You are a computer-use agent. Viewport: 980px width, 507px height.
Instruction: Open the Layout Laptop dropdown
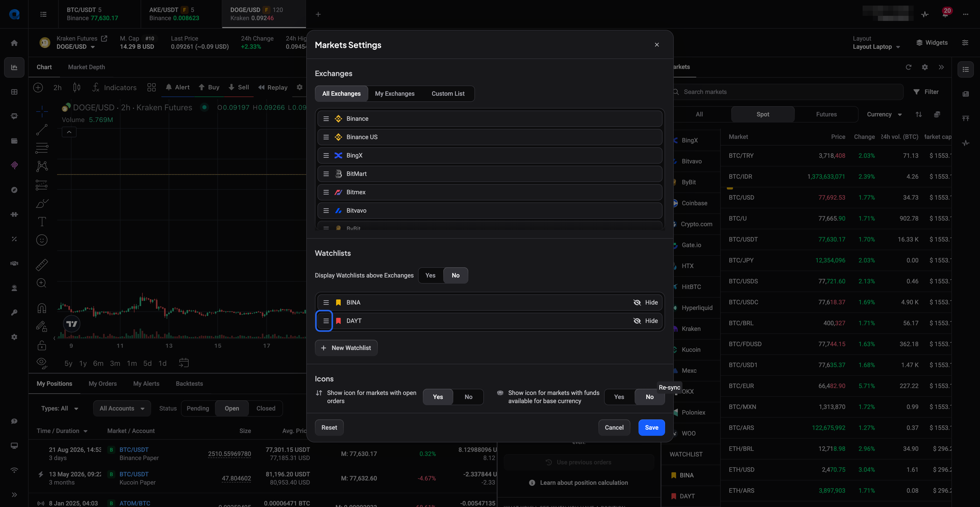pos(876,47)
